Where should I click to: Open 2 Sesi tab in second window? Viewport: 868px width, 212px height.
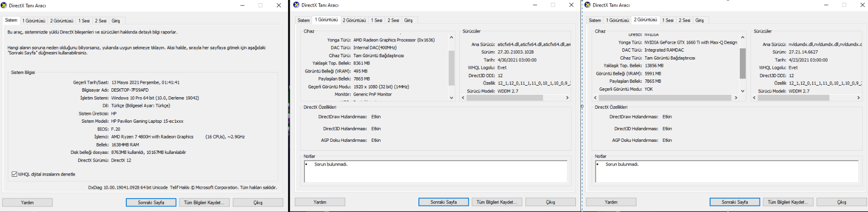pos(393,20)
